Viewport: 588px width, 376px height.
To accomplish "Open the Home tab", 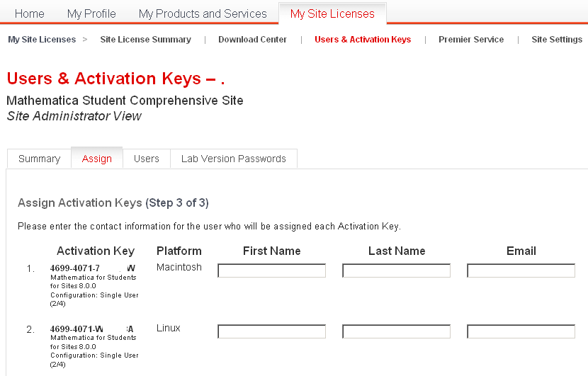I will [x=29, y=14].
